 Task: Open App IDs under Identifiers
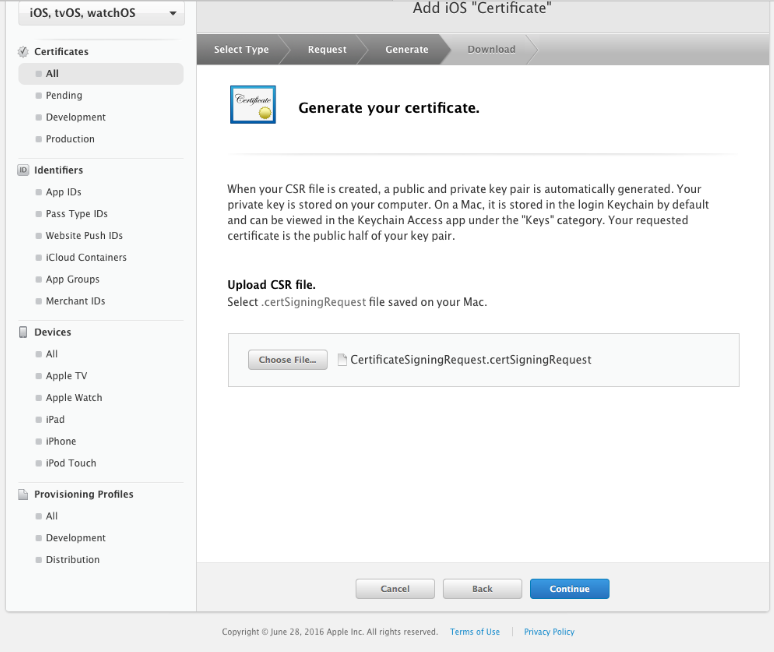click(64, 192)
